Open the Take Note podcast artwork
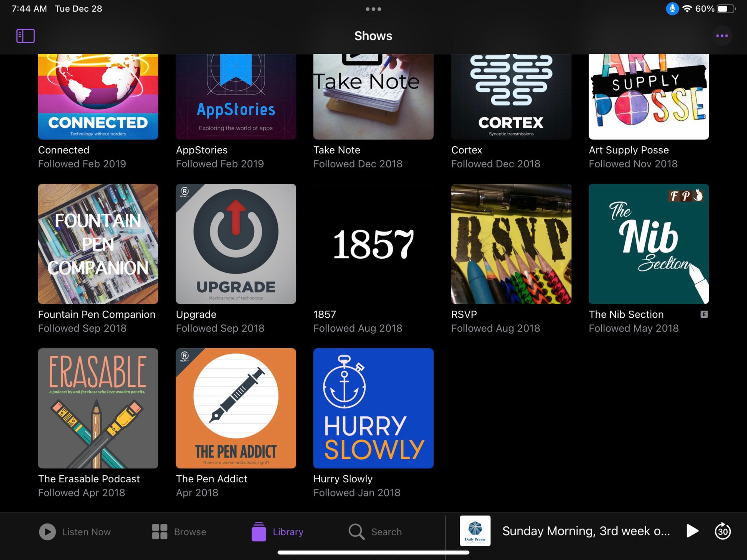The height and width of the screenshot is (560, 747). 373,97
